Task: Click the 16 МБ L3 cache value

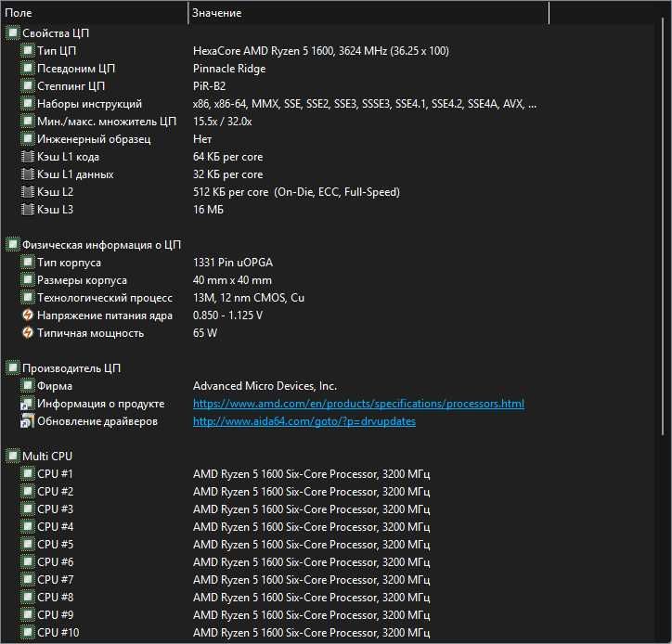Action: coord(208,209)
